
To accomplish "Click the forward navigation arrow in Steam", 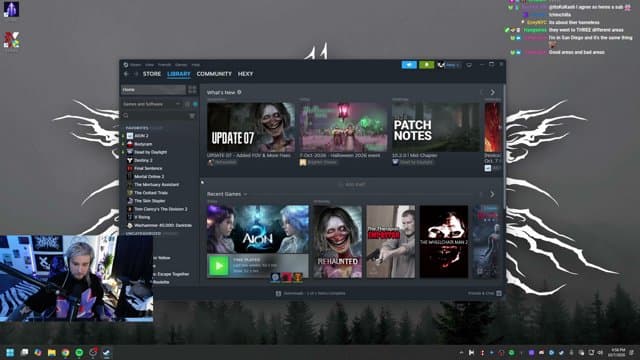I will coord(136,74).
